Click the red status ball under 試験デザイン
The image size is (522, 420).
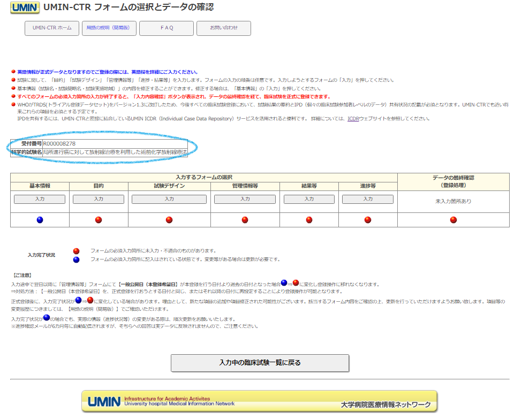169,220
